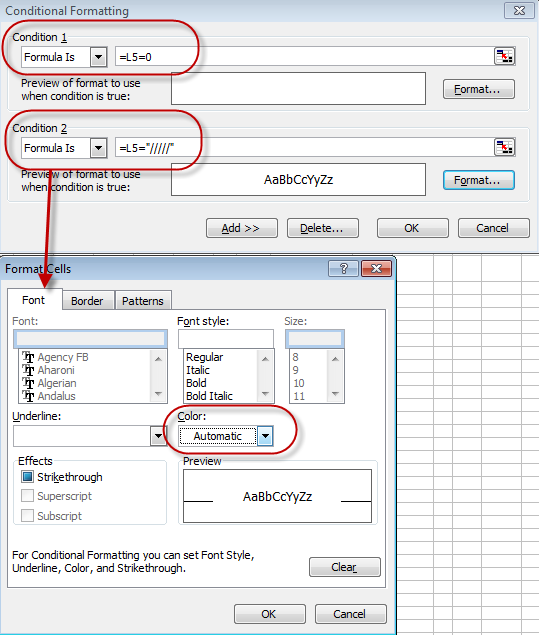Click Condition 2 range selector icon
539x635 pixels.
(504, 147)
